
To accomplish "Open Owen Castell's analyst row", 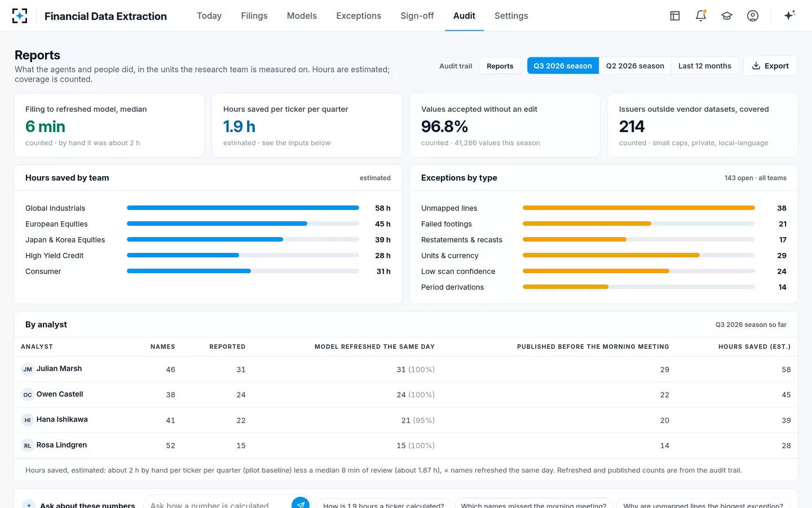I will pyautogui.click(x=406, y=395).
